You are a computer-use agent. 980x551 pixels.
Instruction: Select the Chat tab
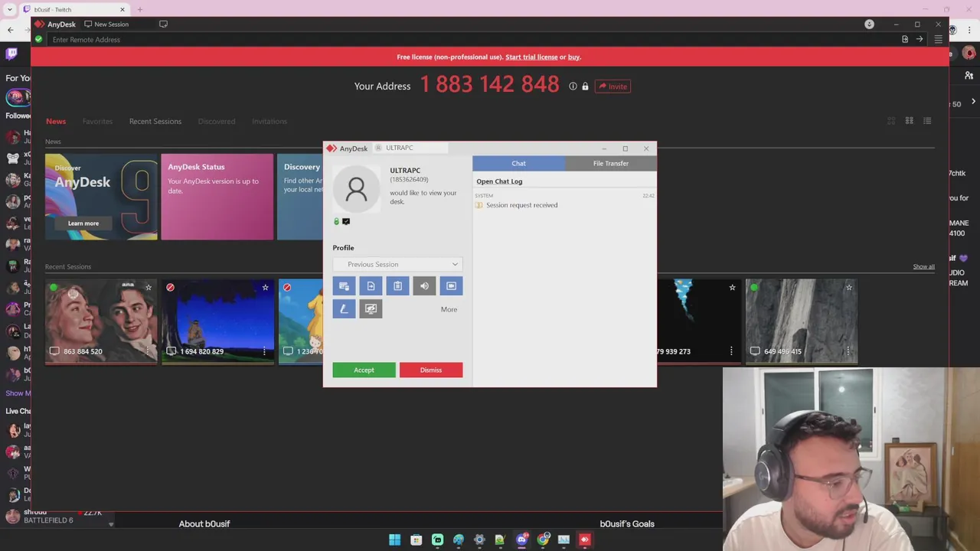(x=518, y=163)
